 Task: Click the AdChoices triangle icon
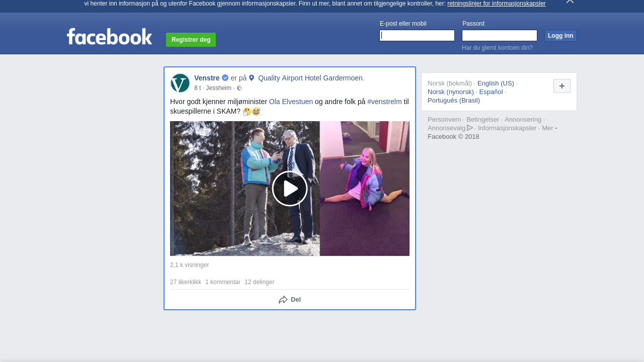[x=470, y=128]
